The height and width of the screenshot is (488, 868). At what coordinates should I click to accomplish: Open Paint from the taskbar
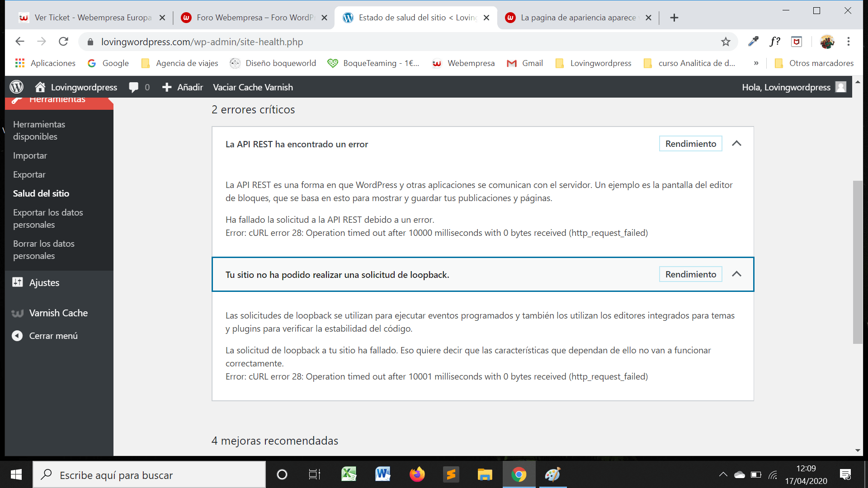tap(552, 474)
